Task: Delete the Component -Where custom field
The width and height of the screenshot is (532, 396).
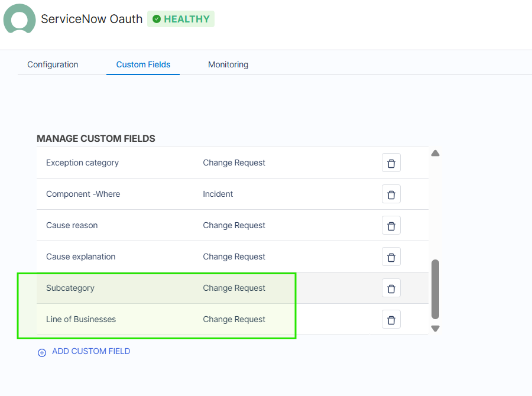Action: click(391, 194)
